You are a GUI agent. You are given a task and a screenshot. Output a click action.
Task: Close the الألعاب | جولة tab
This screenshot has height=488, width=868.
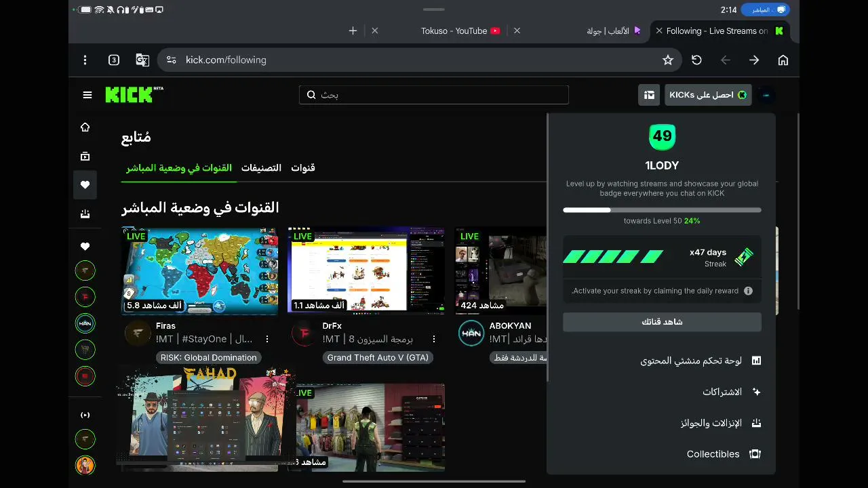[517, 30]
